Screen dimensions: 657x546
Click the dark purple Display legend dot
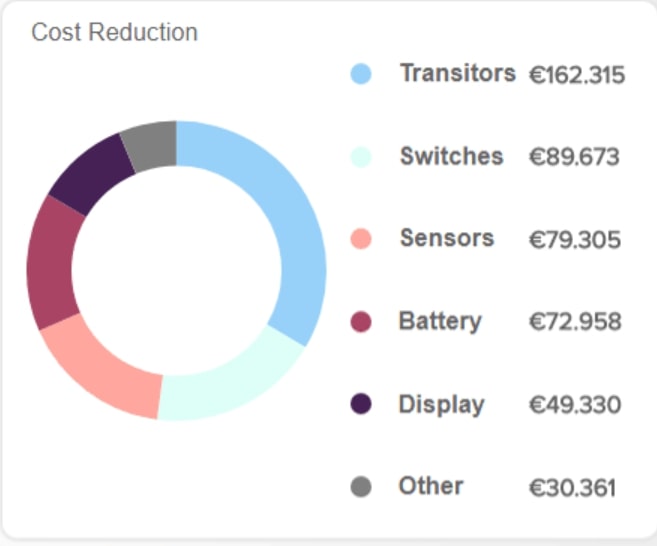(361, 404)
